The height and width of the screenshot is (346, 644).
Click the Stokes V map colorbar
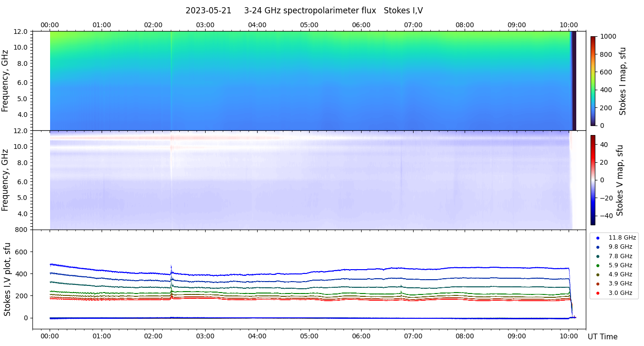pyautogui.click(x=593, y=180)
